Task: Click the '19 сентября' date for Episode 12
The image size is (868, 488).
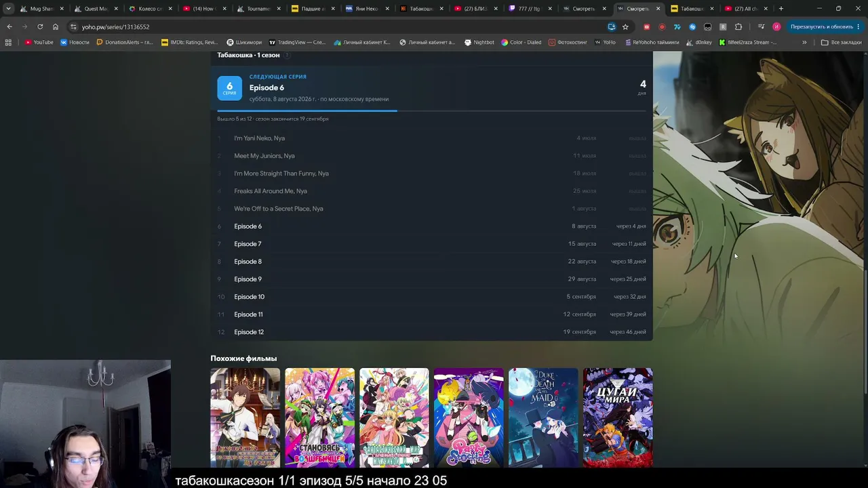Action: pos(580,332)
